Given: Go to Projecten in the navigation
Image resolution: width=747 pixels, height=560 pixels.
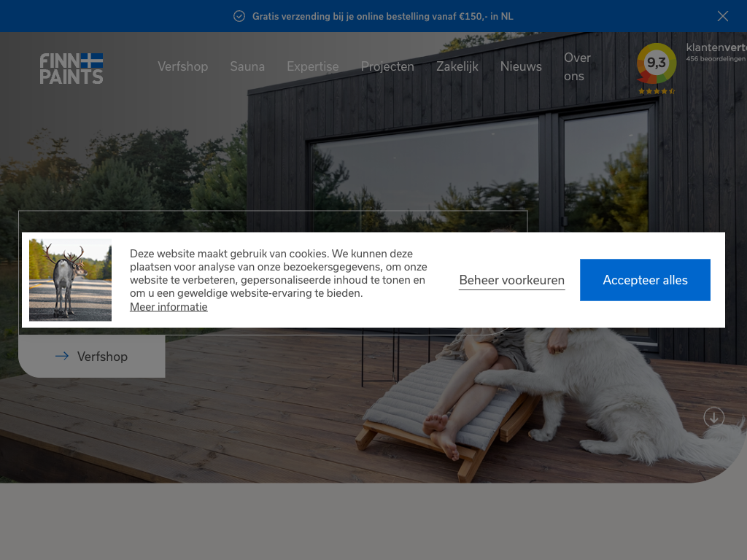Looking at the screenshot, I should point(387,66).
